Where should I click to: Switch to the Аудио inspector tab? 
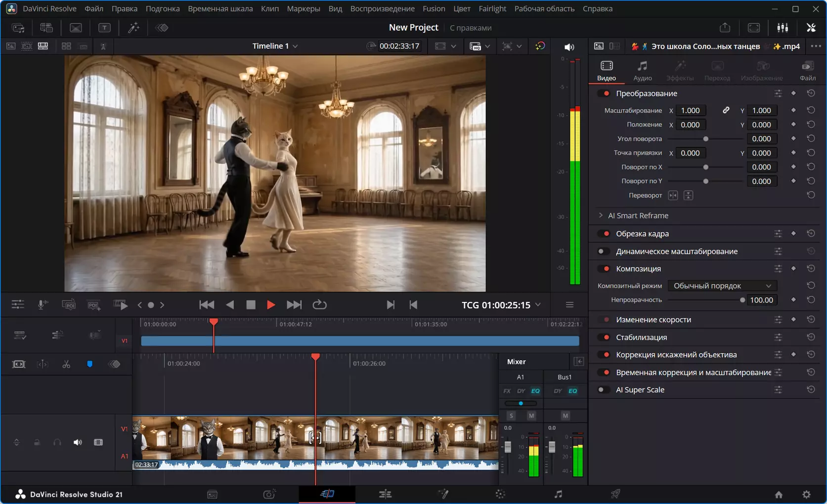coord(642,71)
